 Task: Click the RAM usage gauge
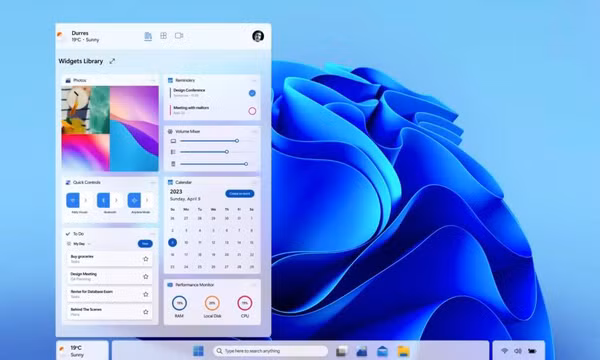[x=179, y=303]
